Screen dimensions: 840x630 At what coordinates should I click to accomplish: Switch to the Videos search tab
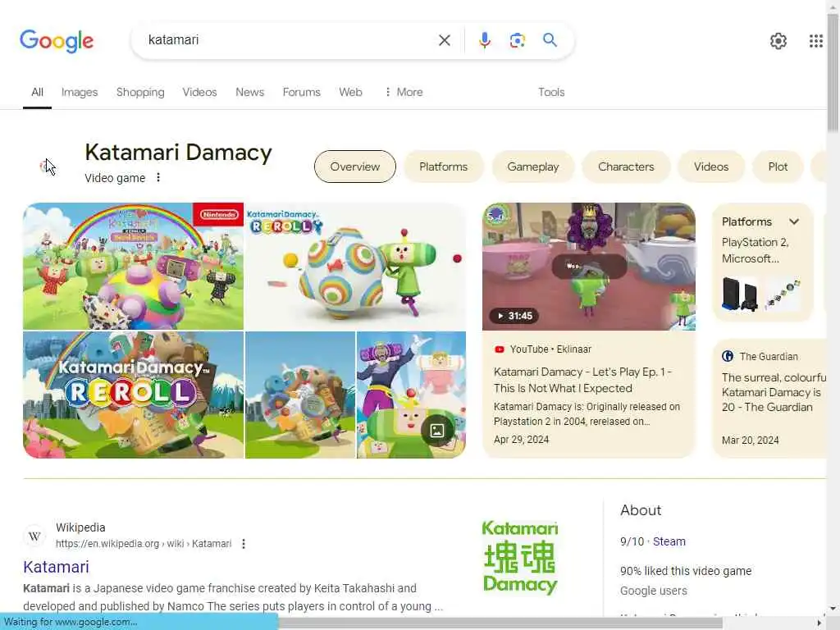(x=199, y=92)
